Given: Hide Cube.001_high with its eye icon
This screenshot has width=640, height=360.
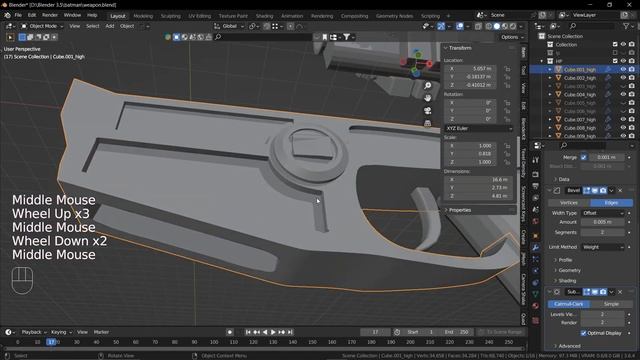Looking at the screenshot, I should tap(623, 69).
